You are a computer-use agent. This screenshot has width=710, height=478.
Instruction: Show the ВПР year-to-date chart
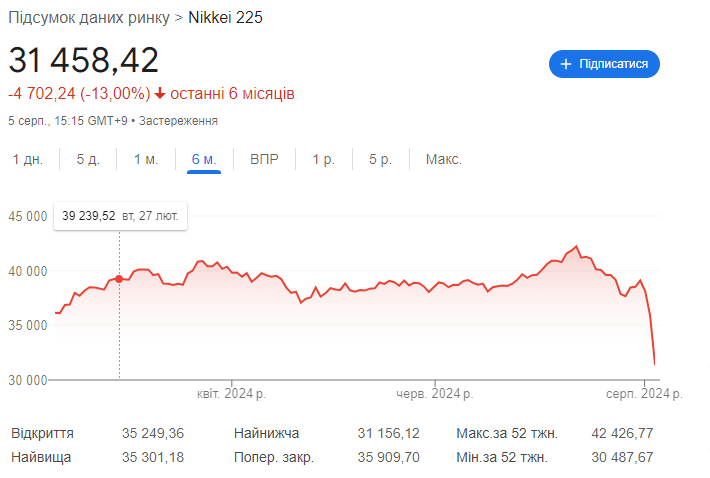point(264,160)
